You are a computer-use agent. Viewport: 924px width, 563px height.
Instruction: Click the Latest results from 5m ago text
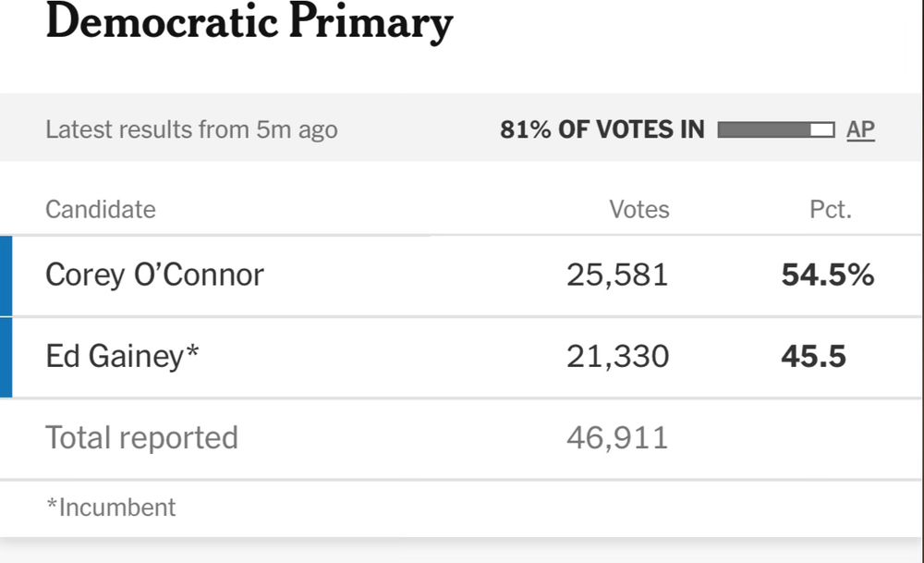point(191,129)
